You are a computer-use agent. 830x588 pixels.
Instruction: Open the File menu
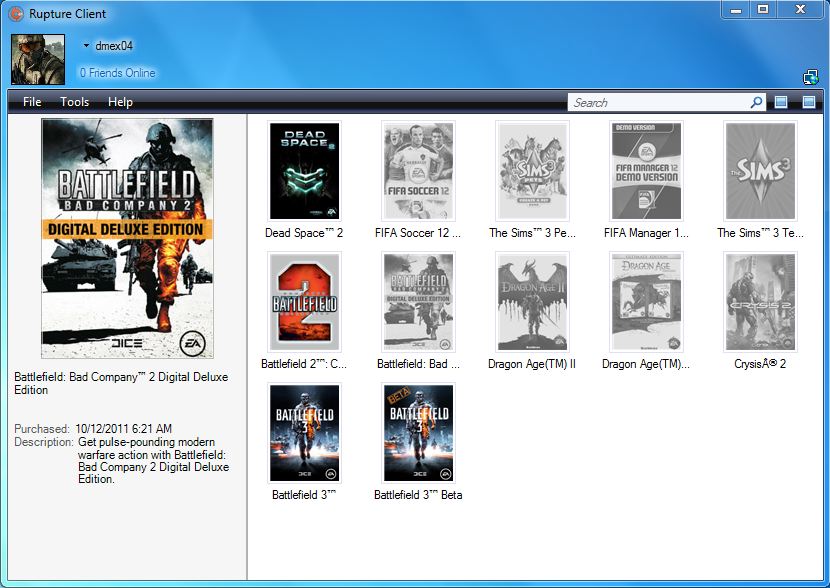32,102
